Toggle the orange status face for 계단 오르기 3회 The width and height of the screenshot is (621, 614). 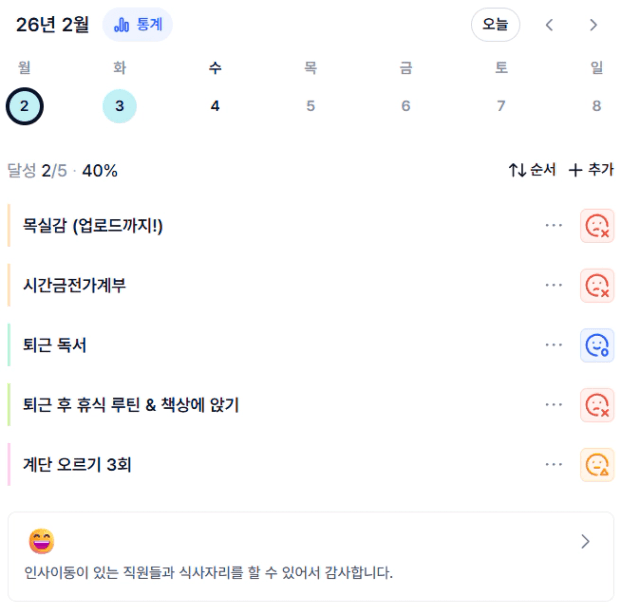pyautogui.click(x=597, y=464)
